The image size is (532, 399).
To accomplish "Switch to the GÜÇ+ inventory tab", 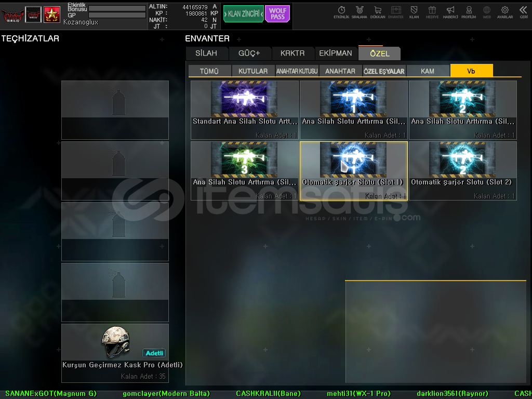I will [249, 54].
